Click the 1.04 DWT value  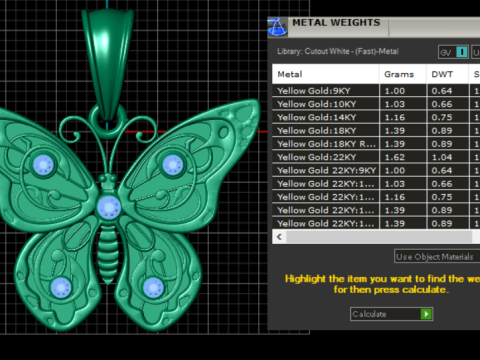pos(442,157)
